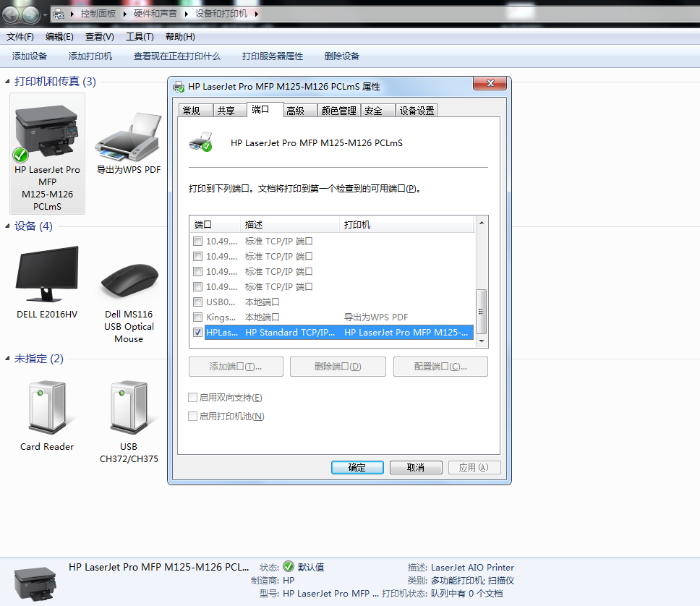Viewport: 700px width, 606px height.
Task: Collapse the 设备 group section
Action: 8,226
